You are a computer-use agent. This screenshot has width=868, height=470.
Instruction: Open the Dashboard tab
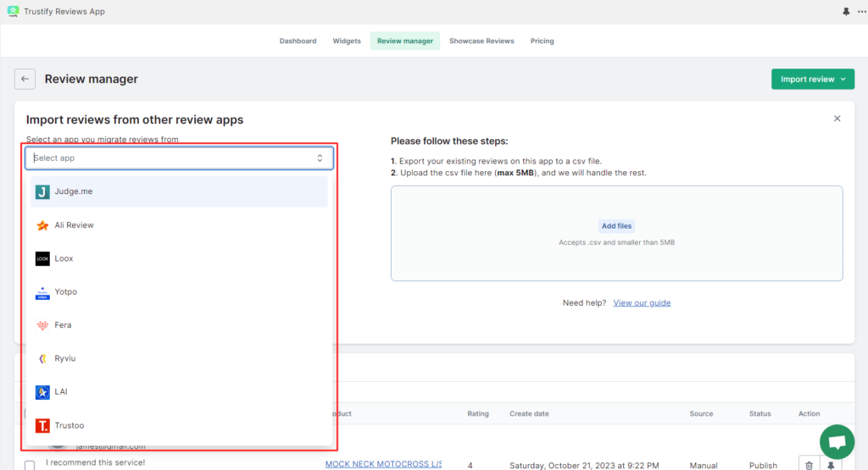(298, 41)
